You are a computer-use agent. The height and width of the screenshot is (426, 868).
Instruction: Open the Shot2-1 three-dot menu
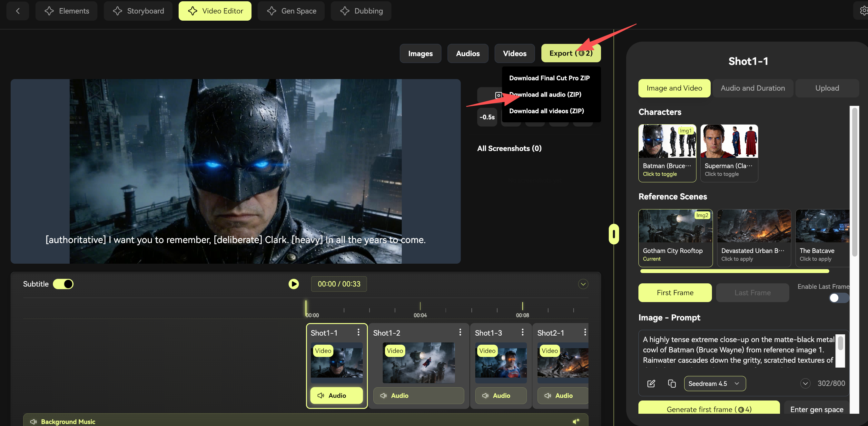tap(585, 332)
